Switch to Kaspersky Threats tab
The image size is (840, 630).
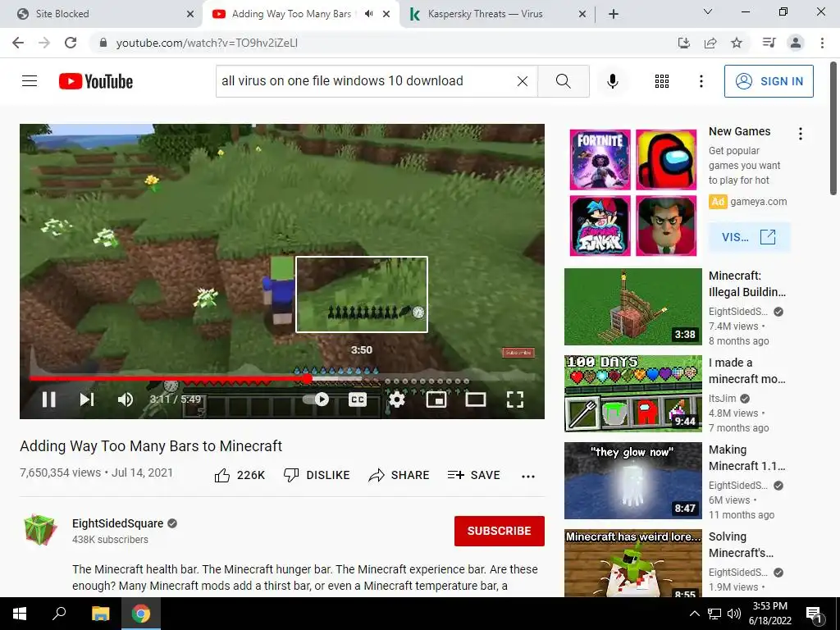485,14
